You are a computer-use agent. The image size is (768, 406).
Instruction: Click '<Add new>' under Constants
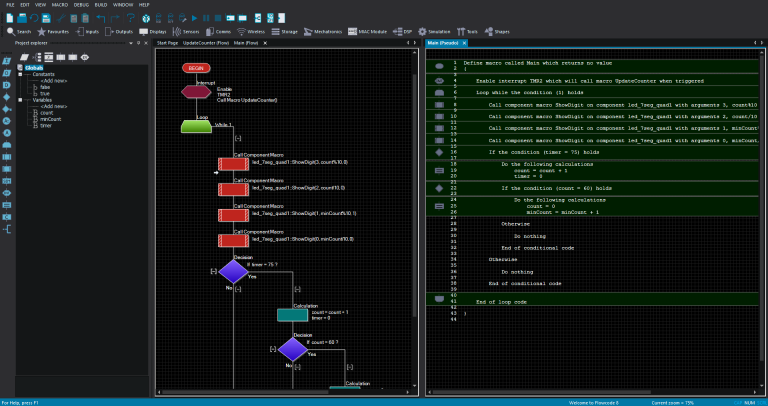(54, 81)
